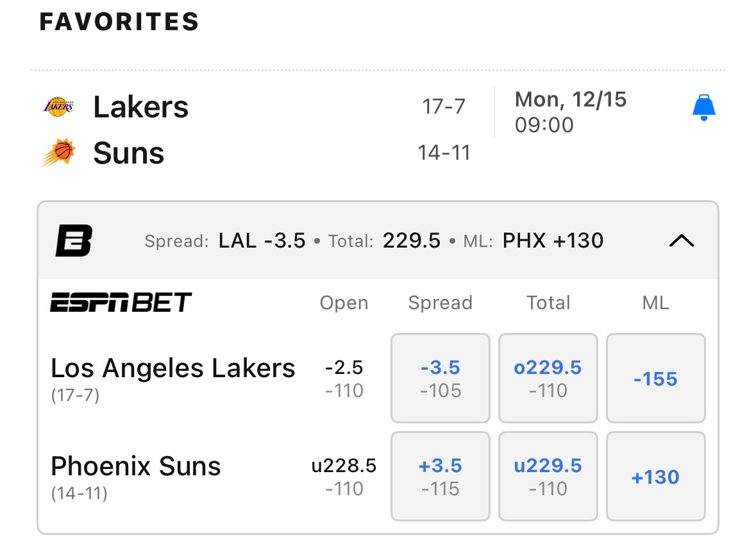
Task: Pick the under 229.5 total
Action: pyautogui.click(x=548, y=477)
